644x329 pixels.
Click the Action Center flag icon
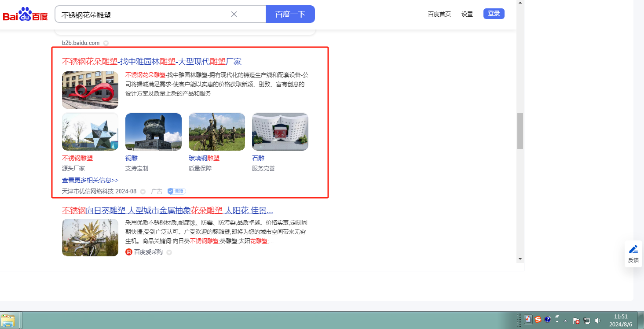pos(576,321)
